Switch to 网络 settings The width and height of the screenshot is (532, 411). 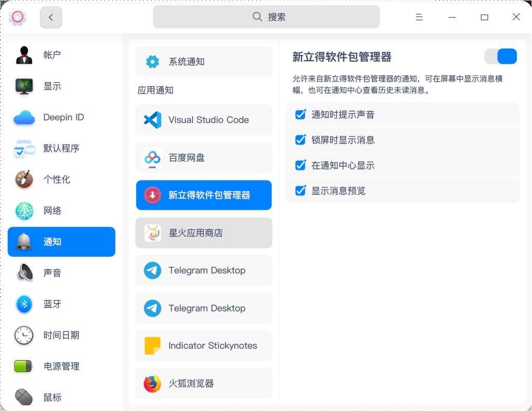61,211
